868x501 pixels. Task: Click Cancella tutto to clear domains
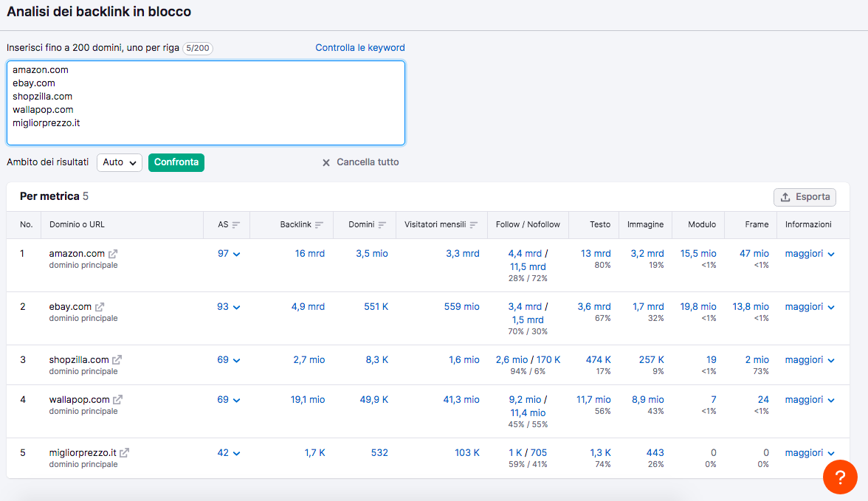click(x=360, y=162)
